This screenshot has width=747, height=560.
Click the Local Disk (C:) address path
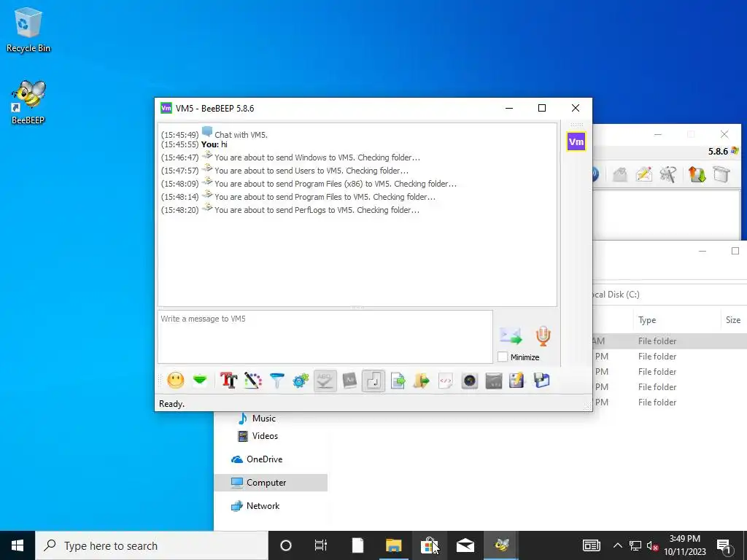coord(616,295)
